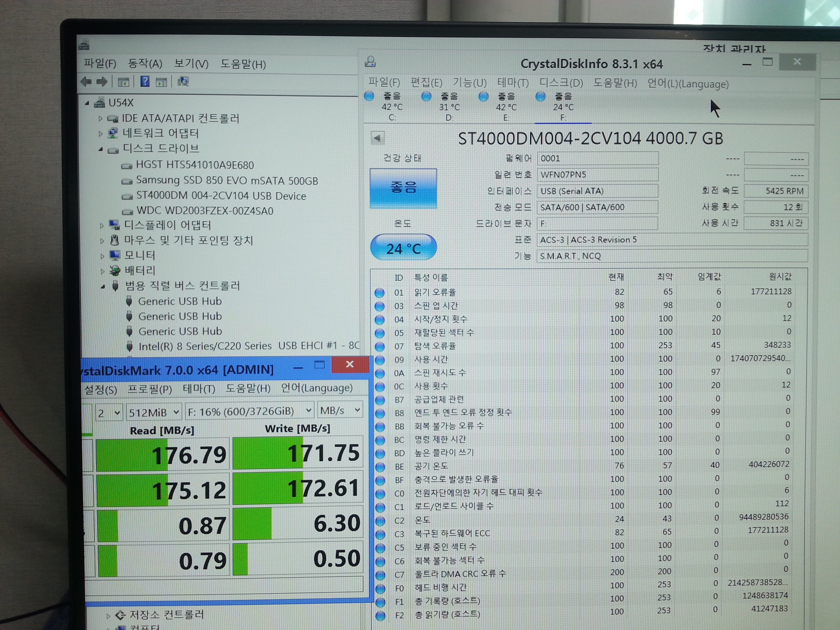
Task: Click the 176.79 read result bar
Action: pos(163,455)
